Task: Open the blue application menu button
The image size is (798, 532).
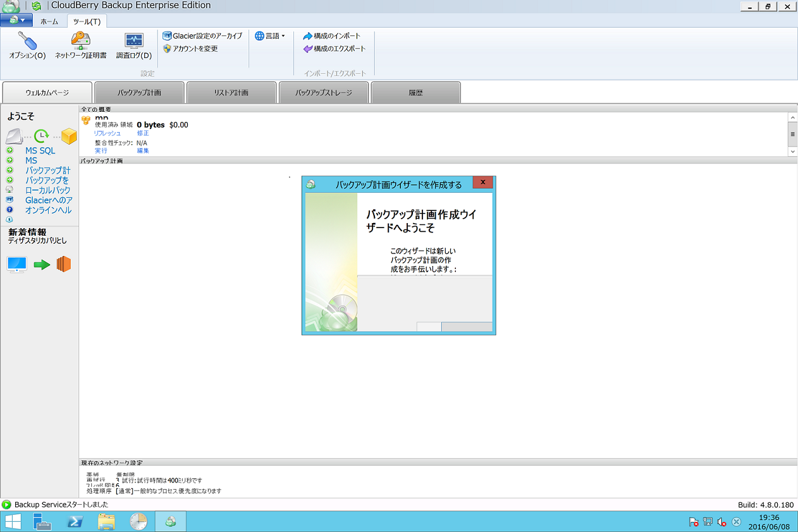Action: click(x=16, y=20)
